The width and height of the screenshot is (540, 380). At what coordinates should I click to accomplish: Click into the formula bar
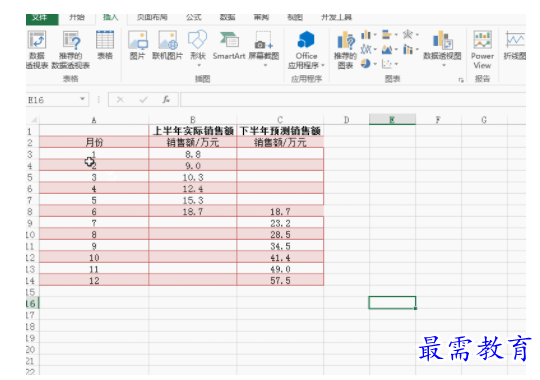pyautogui.click(x=353, y=100)
